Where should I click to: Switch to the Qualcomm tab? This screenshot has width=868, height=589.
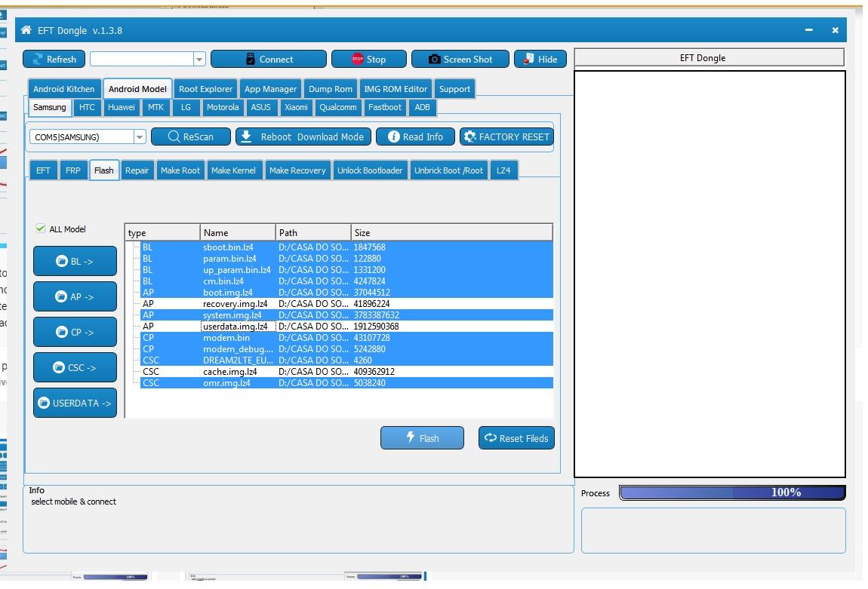tap(337, 107)
